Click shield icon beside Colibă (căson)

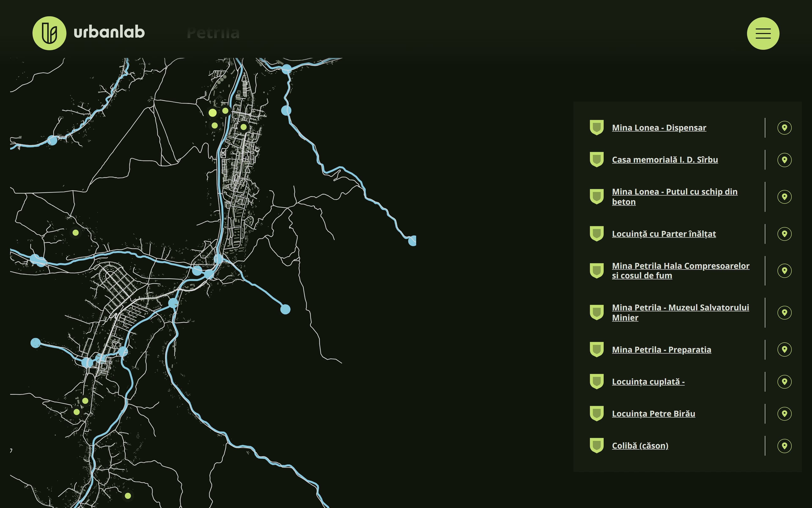click(x=597, y=446)
